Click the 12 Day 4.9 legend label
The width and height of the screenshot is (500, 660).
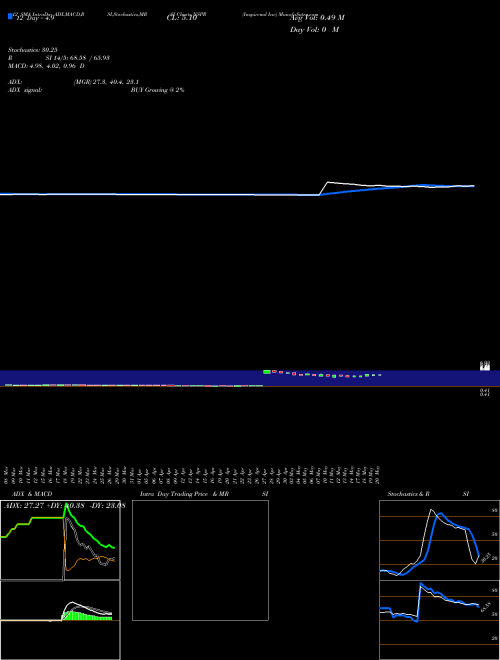click(35, 18)
